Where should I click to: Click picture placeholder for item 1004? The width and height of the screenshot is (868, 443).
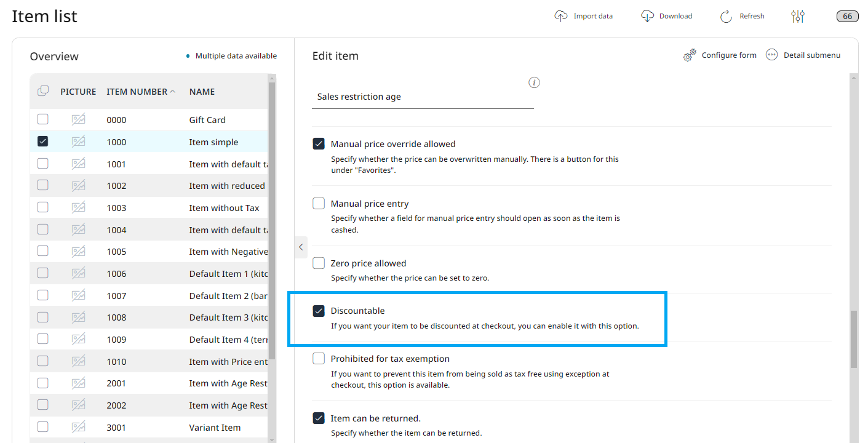78,229
